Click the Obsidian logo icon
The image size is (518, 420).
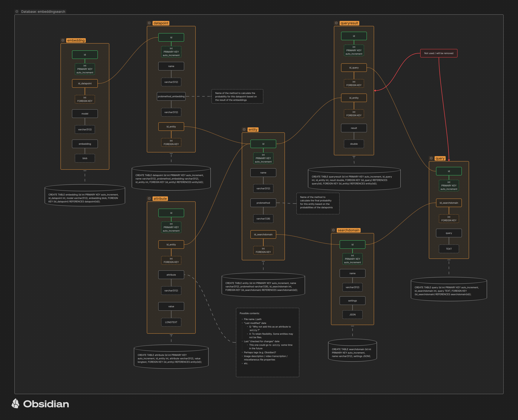tap(16, 404)
